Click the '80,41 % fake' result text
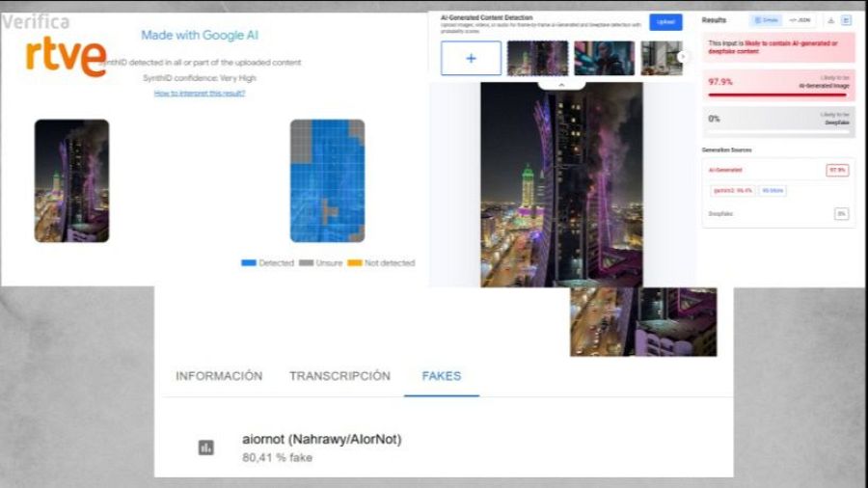Image resolution: width=868 pixels, height=488 pixels. [278, 457]
